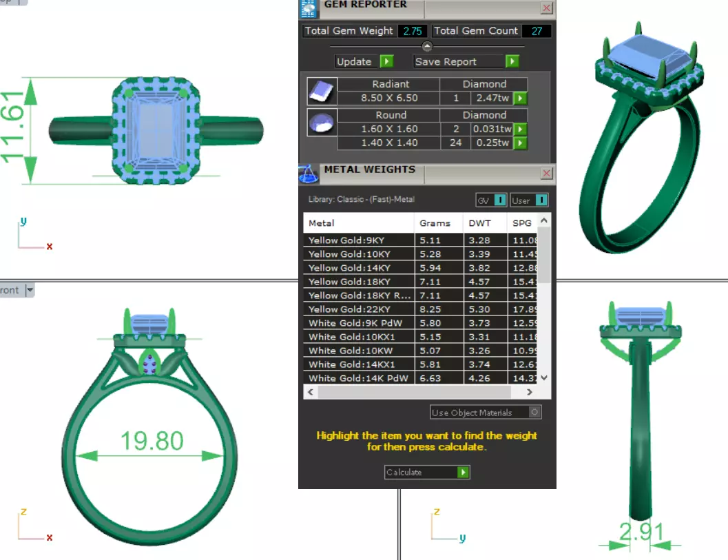The image size is (728, 560).
Task: Click the horizontal scrollbar right arrow
Action: tap(529, 392)
